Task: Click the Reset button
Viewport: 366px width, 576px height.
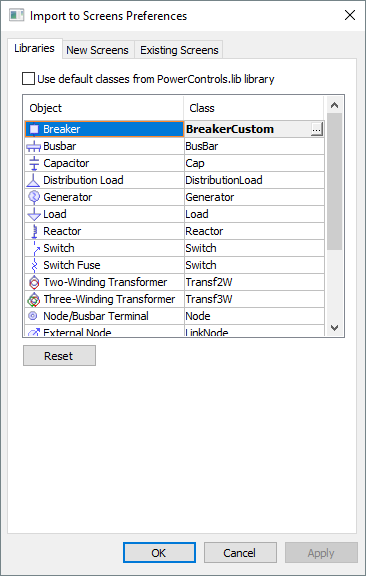Action: (x=59, y=356)
